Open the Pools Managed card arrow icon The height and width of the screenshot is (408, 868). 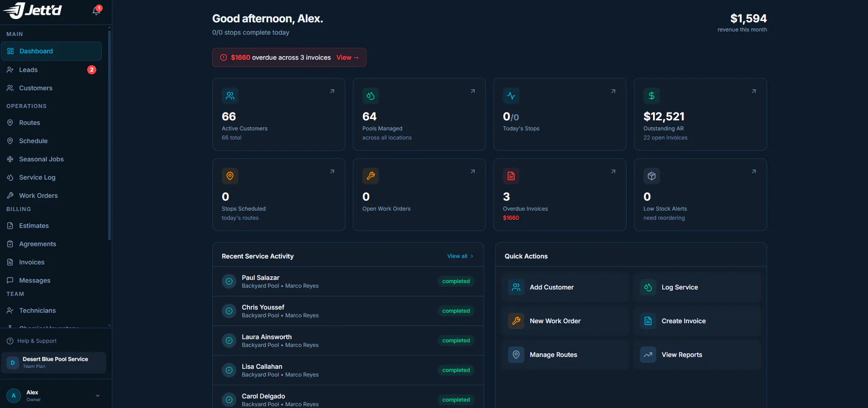473,91
